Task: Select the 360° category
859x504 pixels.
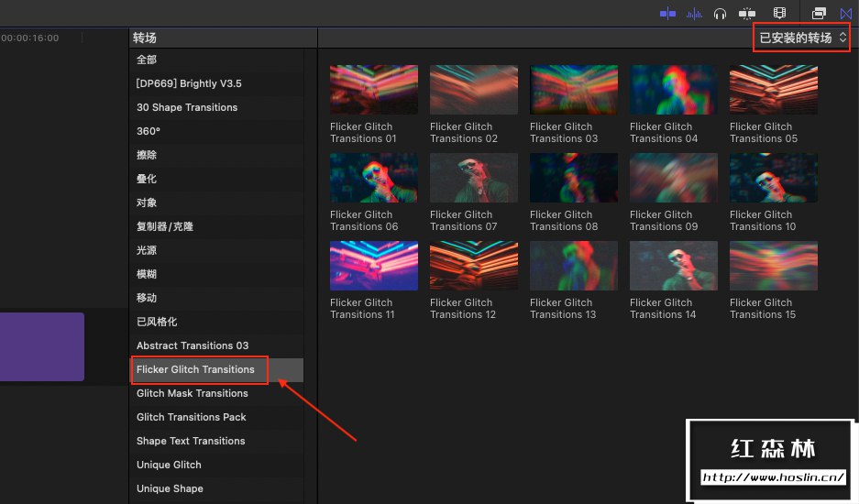Action: (x=216, y=131)
